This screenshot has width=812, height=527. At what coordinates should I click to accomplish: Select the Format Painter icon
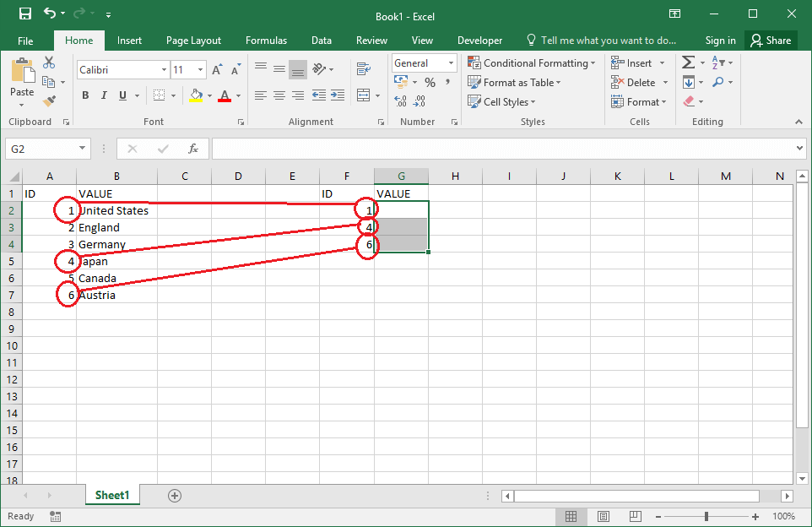[49, 101]
